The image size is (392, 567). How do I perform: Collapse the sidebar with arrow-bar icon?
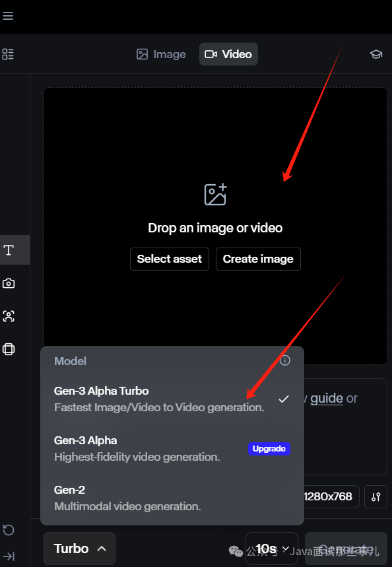pyautogui.click(x=9, y=556)
